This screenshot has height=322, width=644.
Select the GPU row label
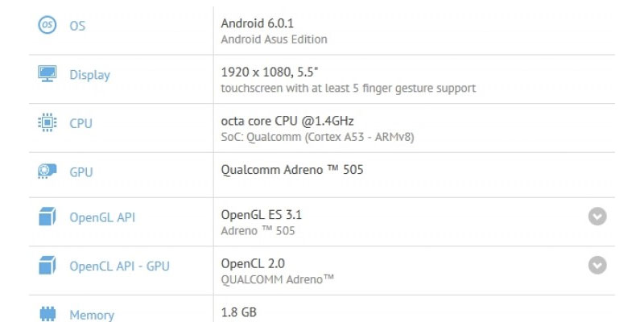(x=81, y=172)
